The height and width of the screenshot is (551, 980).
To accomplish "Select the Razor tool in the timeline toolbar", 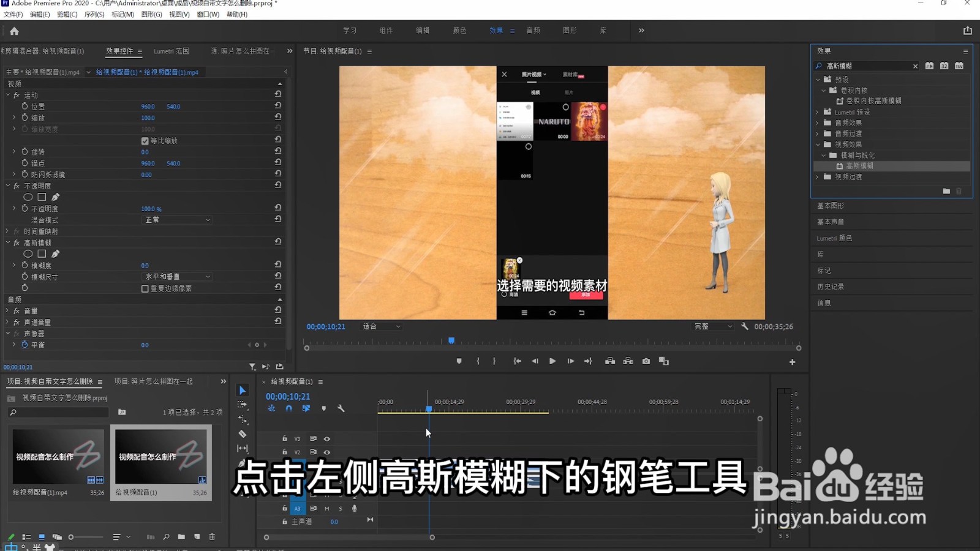I will click(243, 433).
